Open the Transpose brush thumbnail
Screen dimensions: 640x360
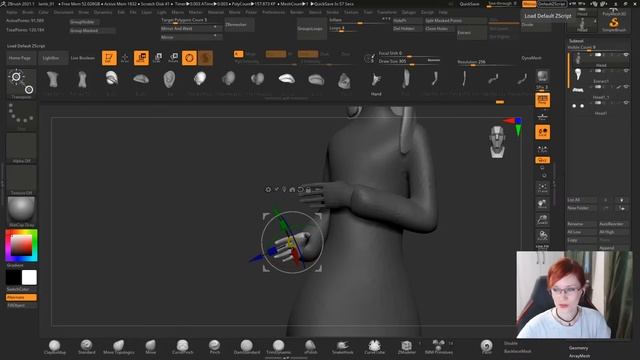pyautogui.click(x=21, y=84)
